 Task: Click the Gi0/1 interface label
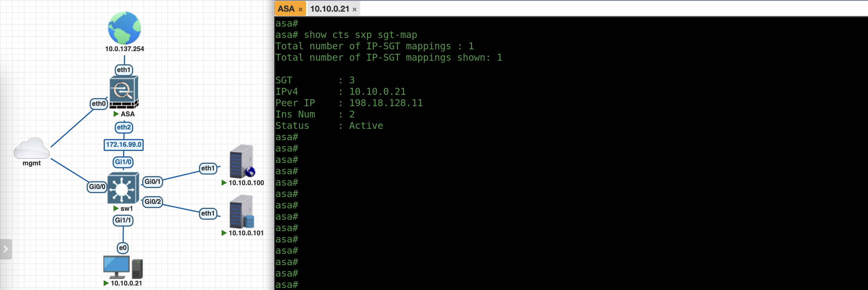click(x=152, y=181)
